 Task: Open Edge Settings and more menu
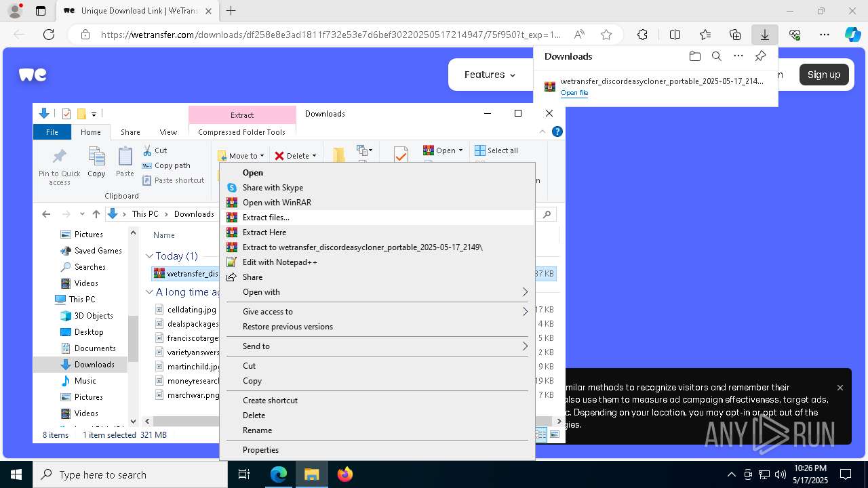825,35
